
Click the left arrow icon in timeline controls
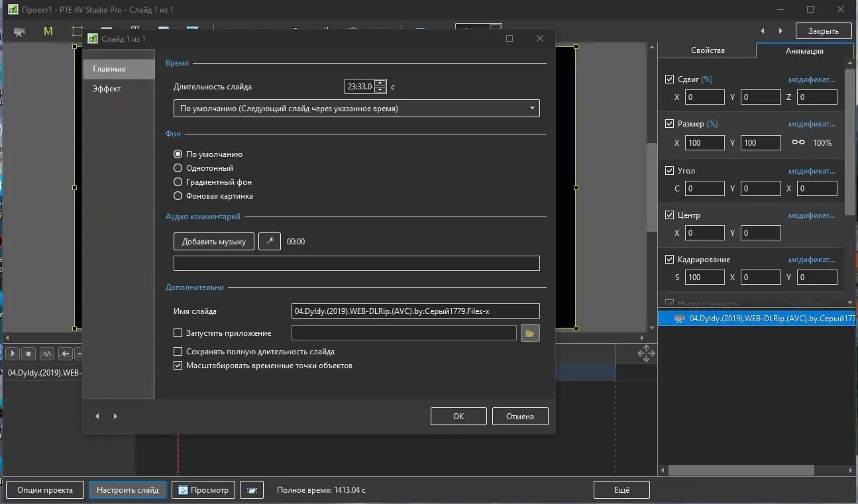65,354
